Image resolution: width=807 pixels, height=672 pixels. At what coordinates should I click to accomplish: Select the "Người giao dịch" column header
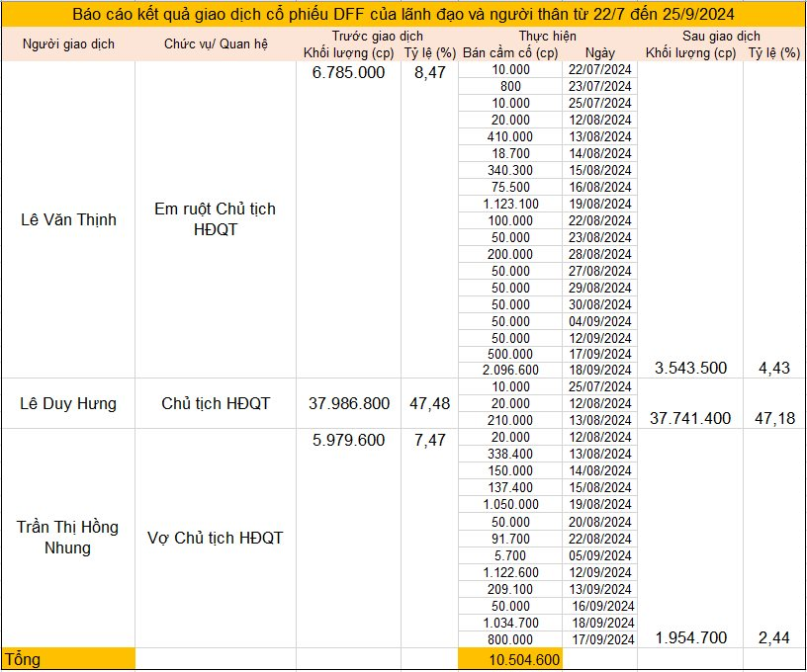pyautogui.click(x=68, y=44)
